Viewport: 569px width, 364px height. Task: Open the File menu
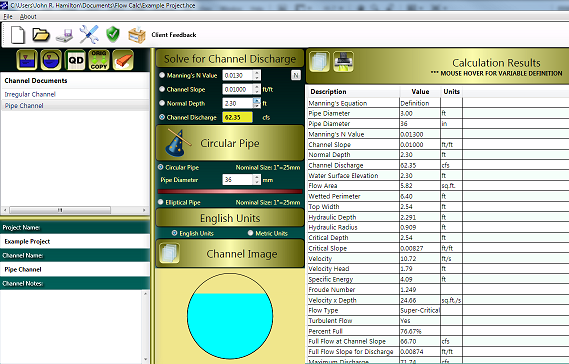tap(8, 16)
